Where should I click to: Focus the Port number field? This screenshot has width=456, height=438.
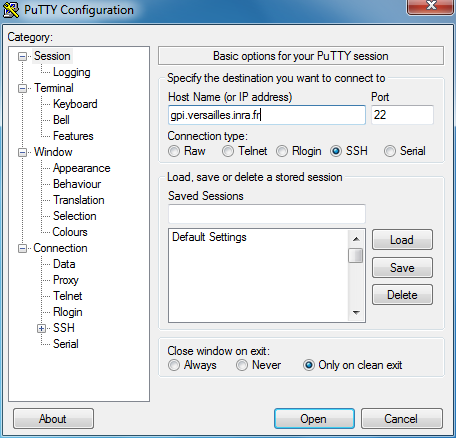[x=402, y=115]
